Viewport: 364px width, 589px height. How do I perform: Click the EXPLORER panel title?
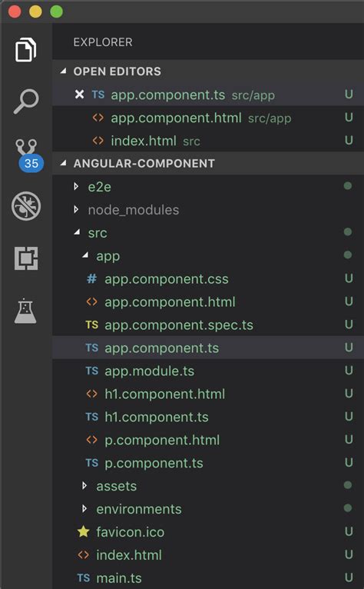(103, 42)
